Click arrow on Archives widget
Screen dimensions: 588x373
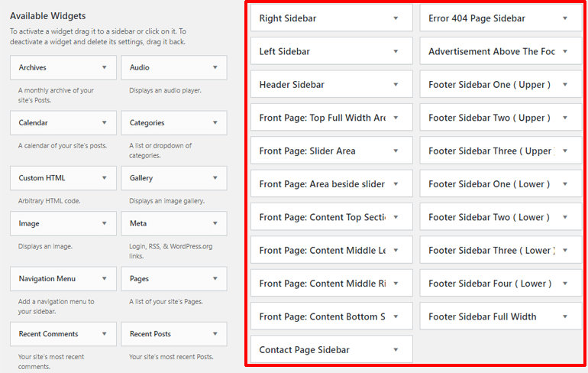point(103,68)
